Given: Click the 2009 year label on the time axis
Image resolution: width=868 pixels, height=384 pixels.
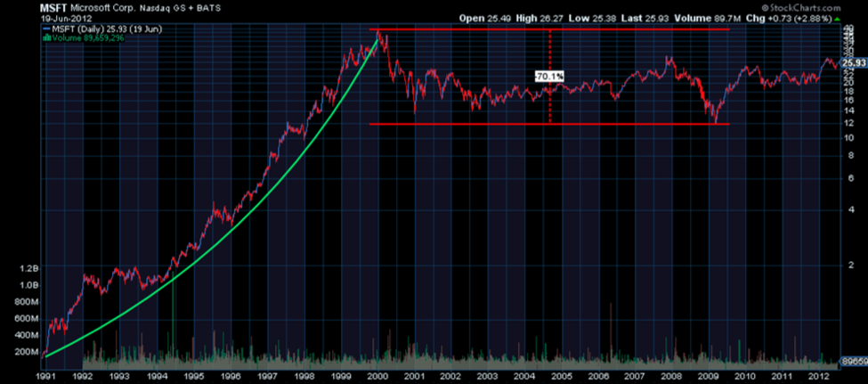Looking at the screenshot, I should click(710, 378).
